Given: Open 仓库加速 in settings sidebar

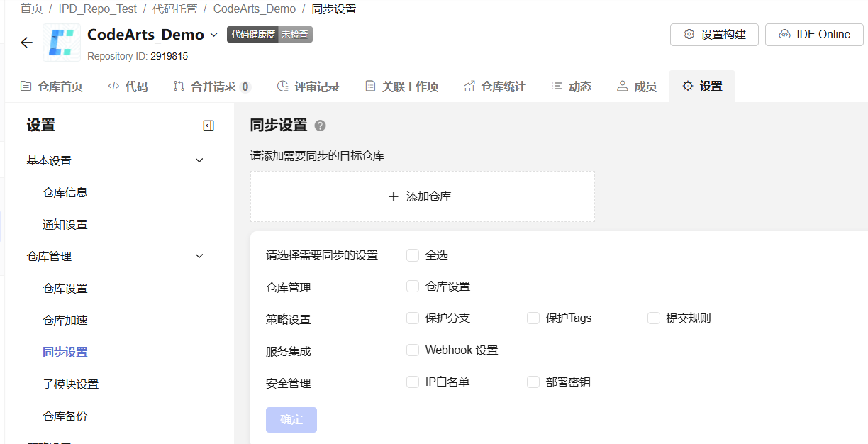Looking at the screenshot, I should pyautogui.click(x=65, y=321).
